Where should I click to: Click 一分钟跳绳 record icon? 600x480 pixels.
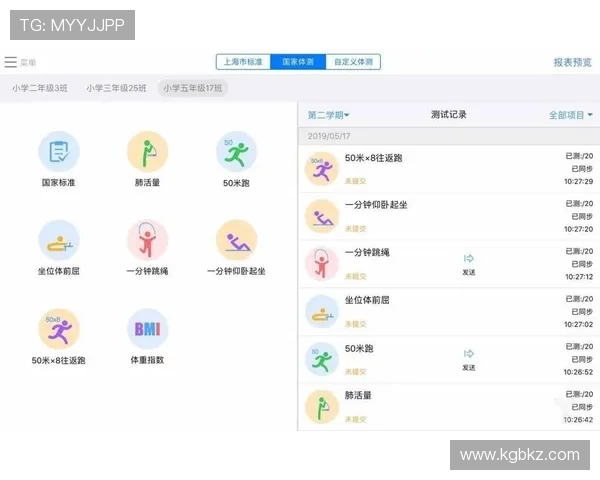click(321, 264)
